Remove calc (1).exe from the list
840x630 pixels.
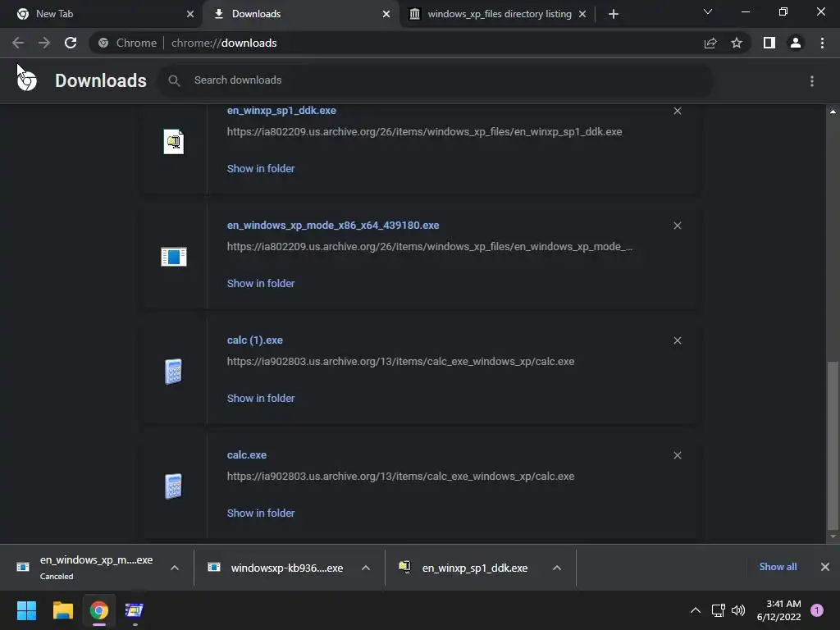click(678, 340)
